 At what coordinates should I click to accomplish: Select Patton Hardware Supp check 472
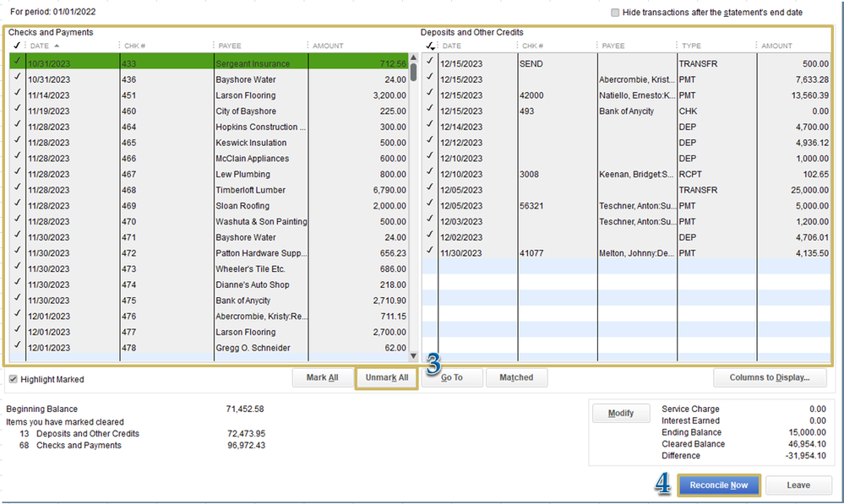tap(209, 253)
